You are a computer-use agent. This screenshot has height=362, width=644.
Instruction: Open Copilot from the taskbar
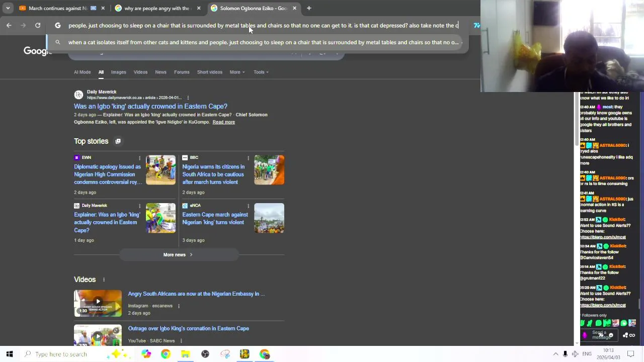[146, 354]
